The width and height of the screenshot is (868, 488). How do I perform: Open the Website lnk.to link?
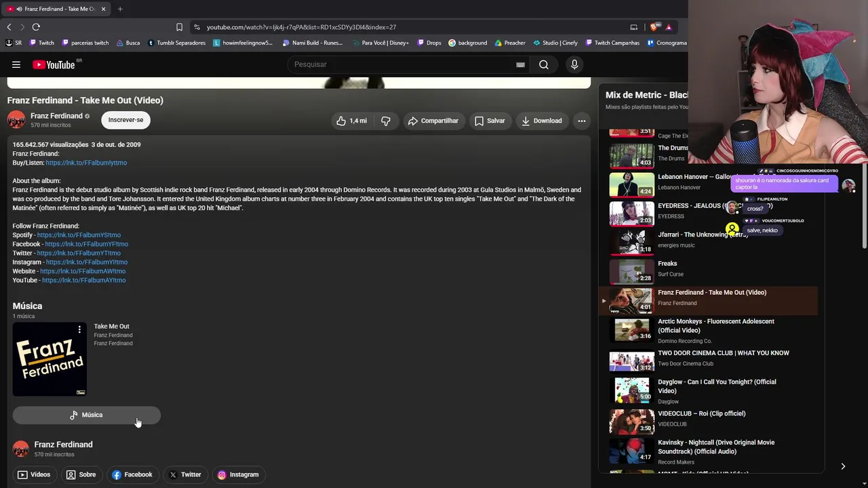pos(83,271)
